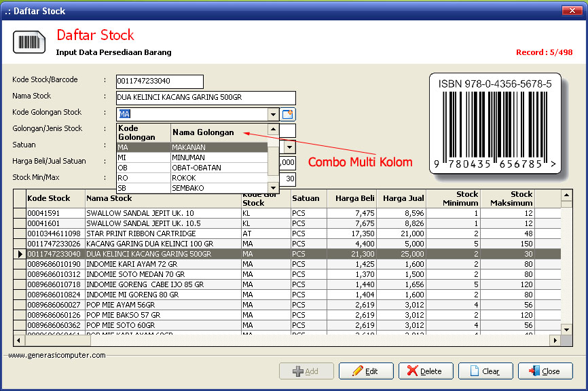Click the Nama Stock text field
The height and width of the screenshot is (391, 588).
click(206, 98)
